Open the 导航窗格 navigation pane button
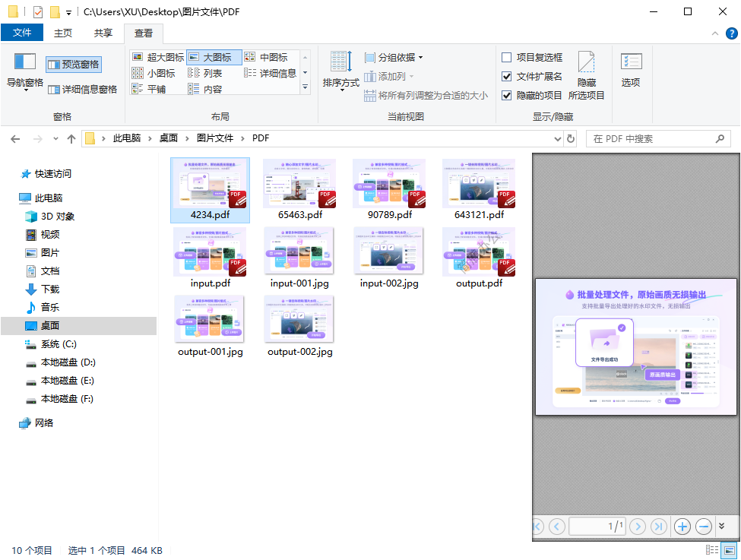 coord(24,72)
